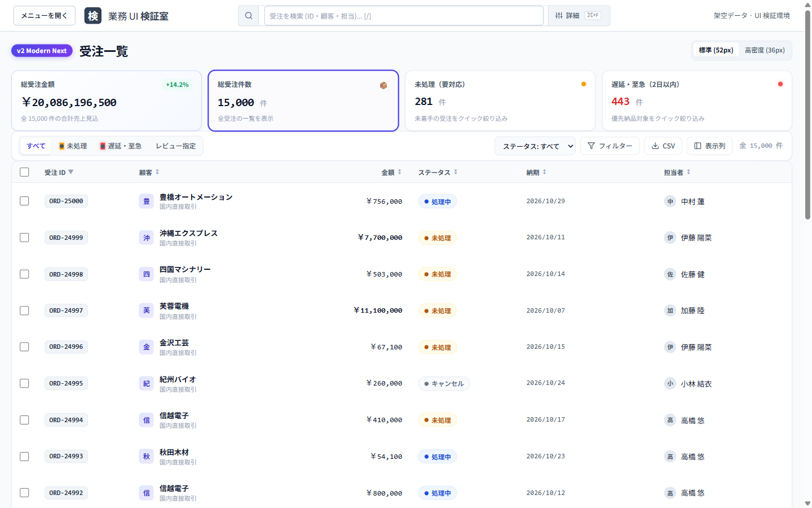Click the 秋 avatar for 秋田木材
The image size is (812, 508).
147,457
